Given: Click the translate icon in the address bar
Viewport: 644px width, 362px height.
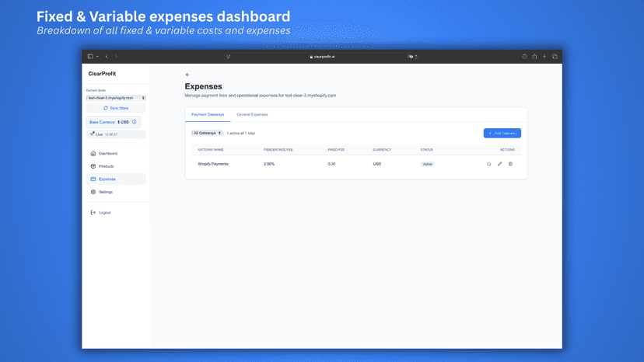Looking at the screenshot, I should (x=410, y=57).
